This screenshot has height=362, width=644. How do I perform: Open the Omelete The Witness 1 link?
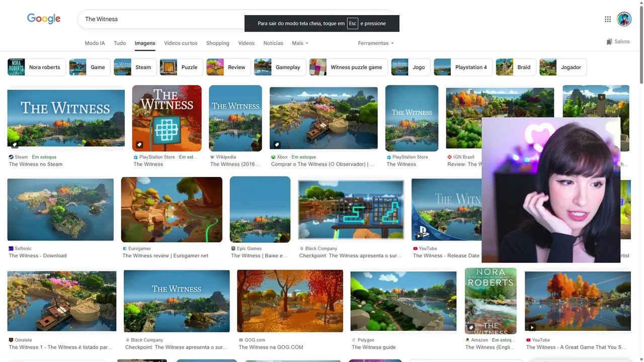click(x=60, y=347)
